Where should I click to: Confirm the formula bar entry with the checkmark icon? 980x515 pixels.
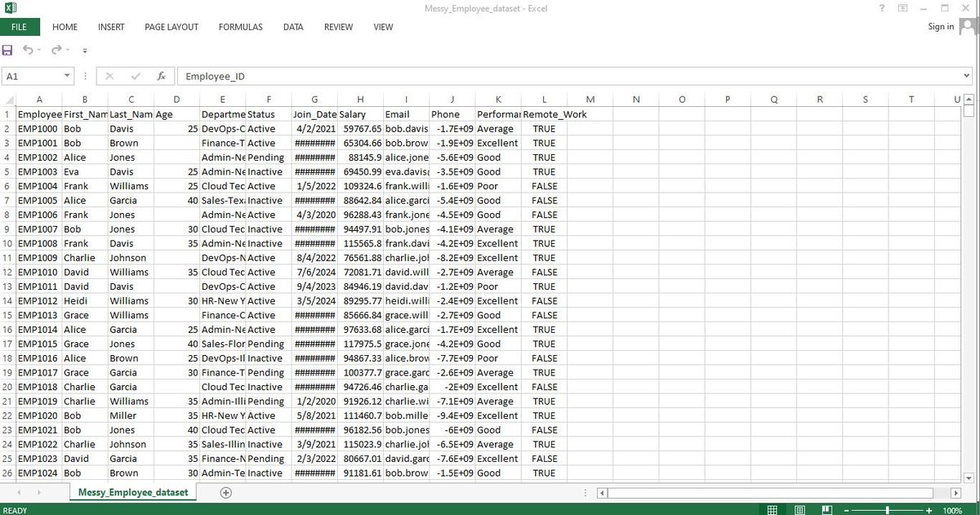[136, 76]
